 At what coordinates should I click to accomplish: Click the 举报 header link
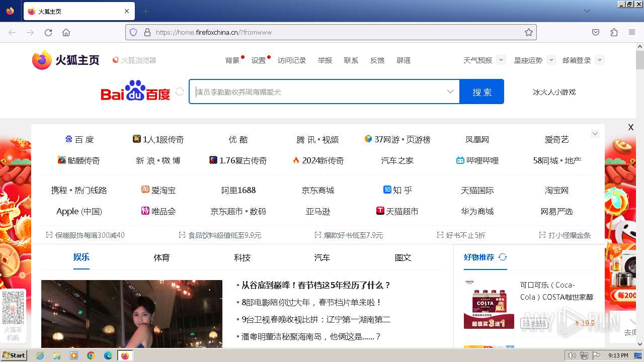(x=325, y=60)
